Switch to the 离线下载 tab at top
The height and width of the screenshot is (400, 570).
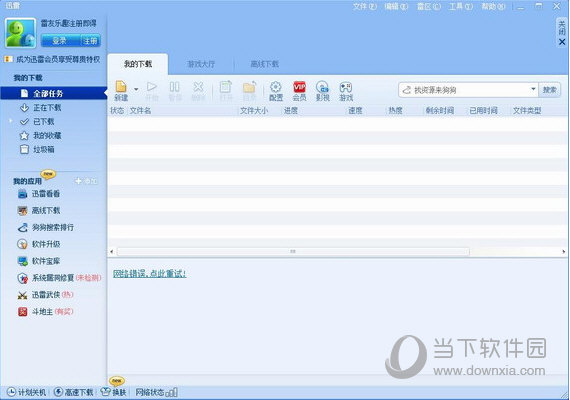pos(264,64)
